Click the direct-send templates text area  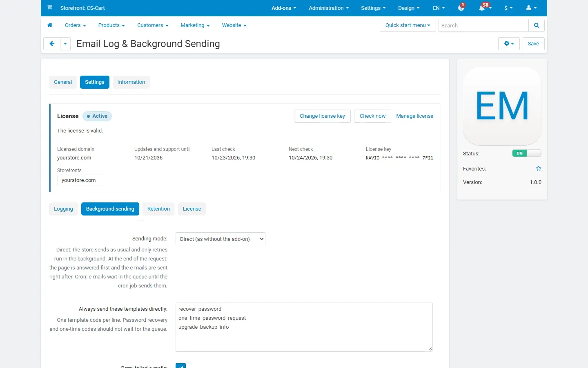[x=304, y=327]
